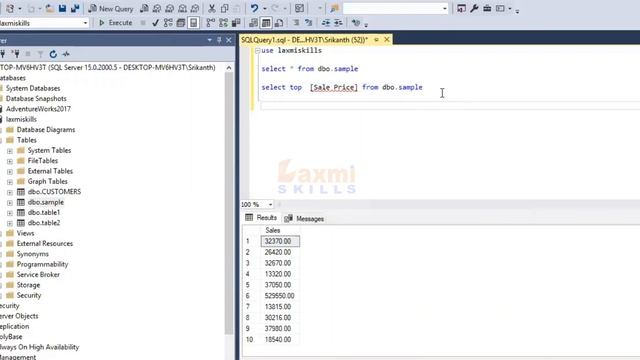Collapse the query code outline toggle
This screenshot has height=360, width=640.
[257, 51]
